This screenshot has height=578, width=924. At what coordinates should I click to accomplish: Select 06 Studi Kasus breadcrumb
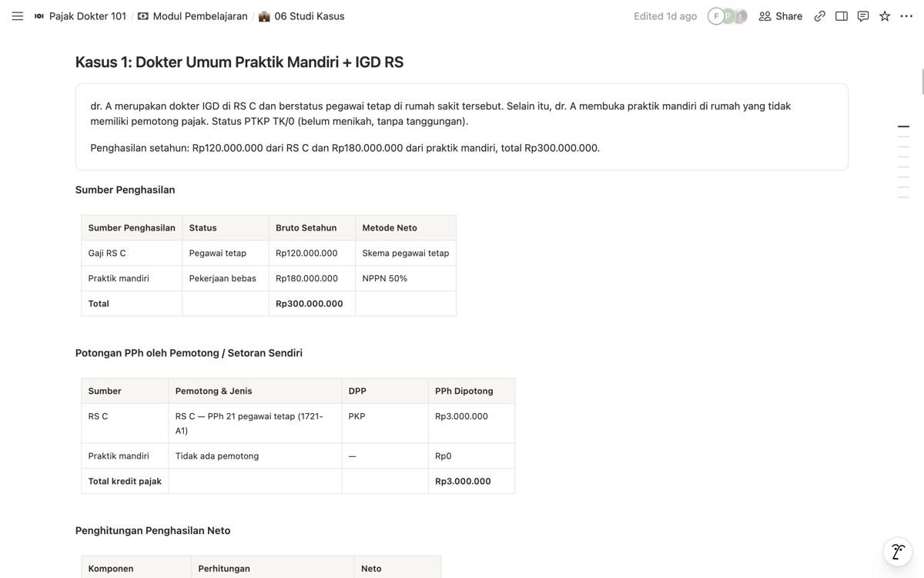point(302,16)
